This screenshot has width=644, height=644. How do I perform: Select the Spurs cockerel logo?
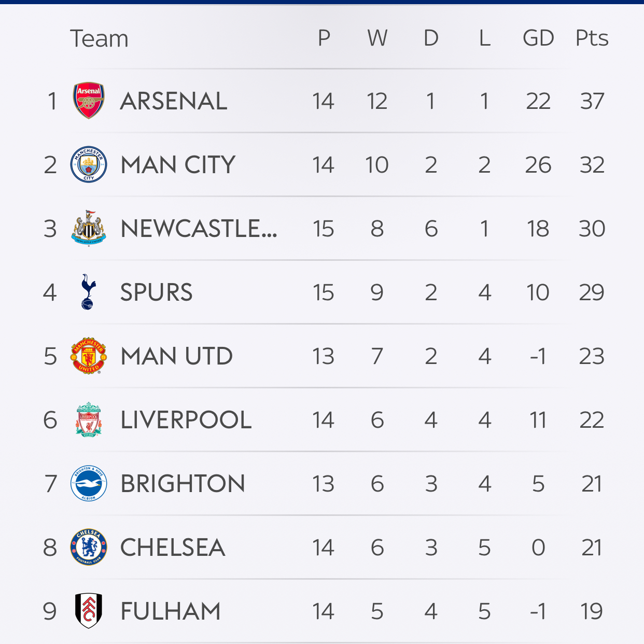click(x=89, y=292)
